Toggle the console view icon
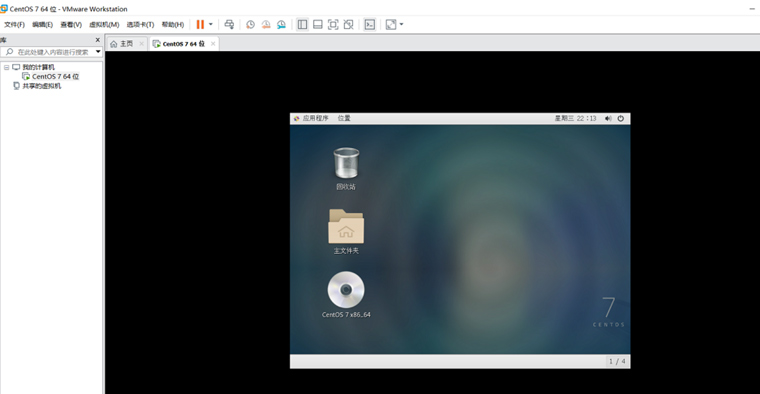Screen dimensions: 760x394 click(369, 24)
